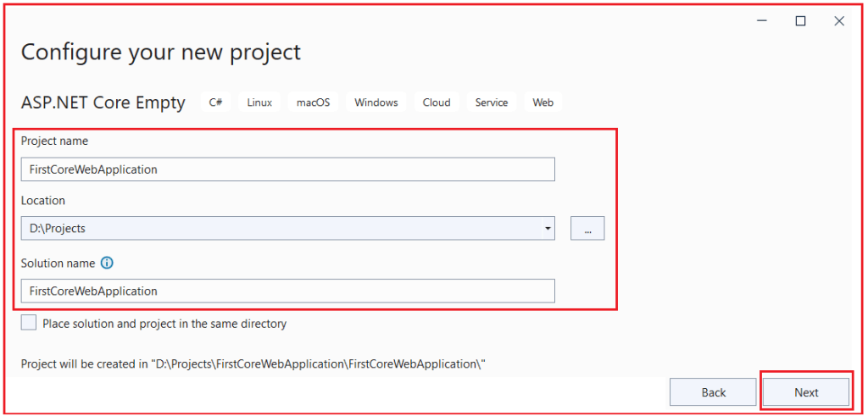Screen dimensions: 868x416
Task: Minimize the Configure project window
Action: click(762, 21)
